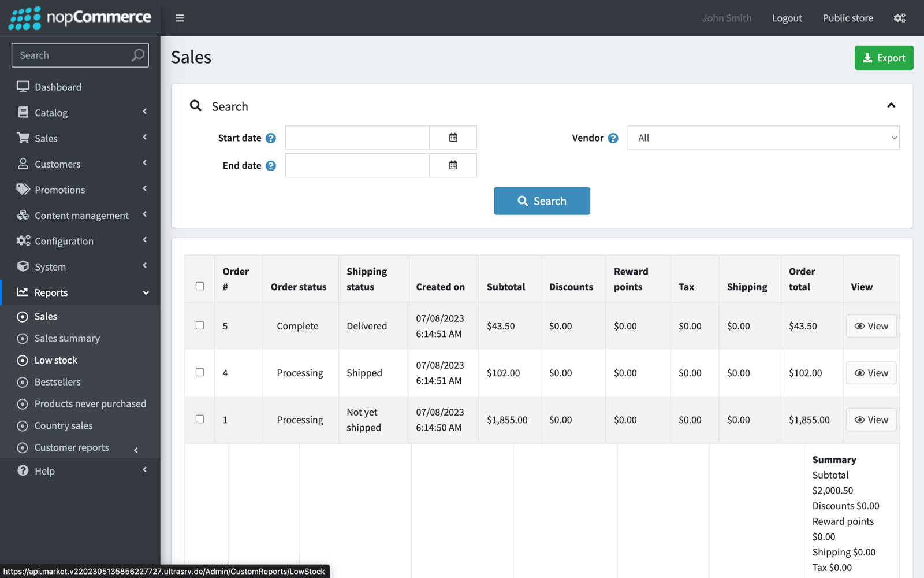Screen dimensions: 924x578
Task: Click the hamburger sidebar toggle icon
Action: click(x=180, y=18)
